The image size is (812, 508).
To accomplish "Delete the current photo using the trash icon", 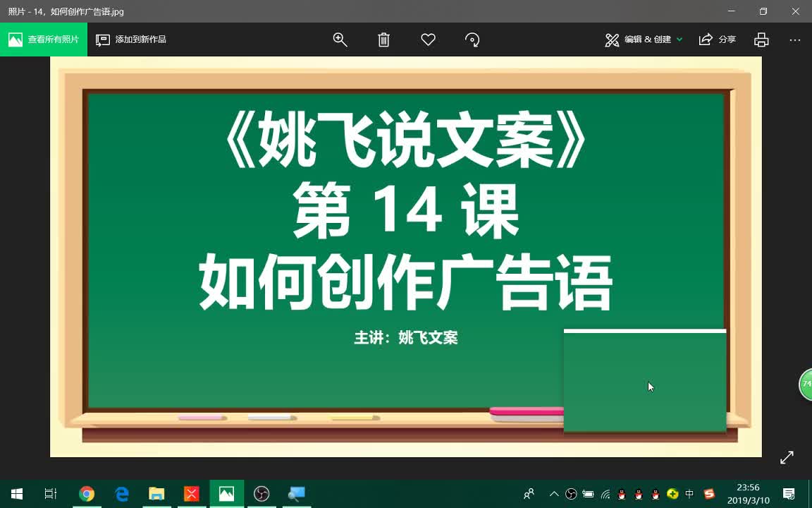I will point(383,40).
